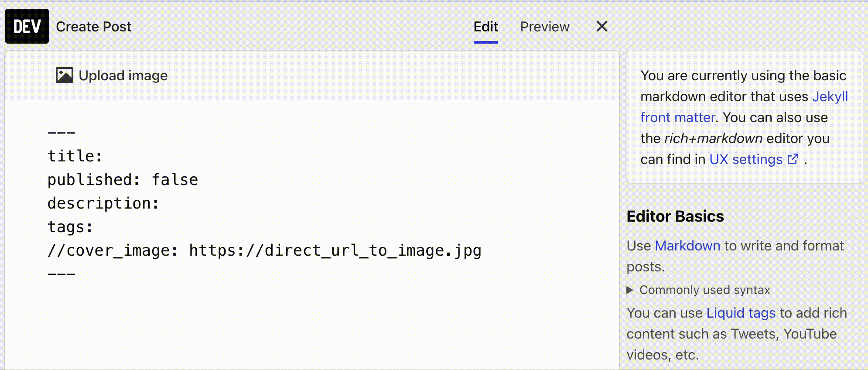The width and height of the screenshot is (868, 370).
Task: Click the external-link icon beside UX settings
Action: pyautogui.click(x=793, y=159)
